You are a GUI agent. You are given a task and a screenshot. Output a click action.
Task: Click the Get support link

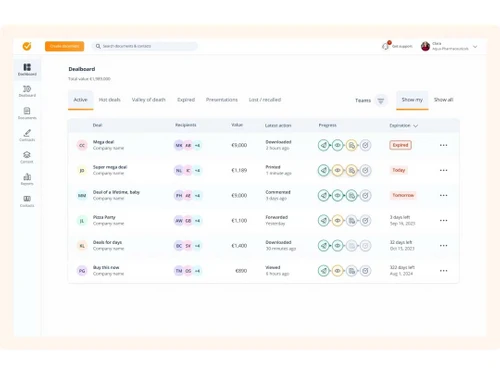coord(402,46)
